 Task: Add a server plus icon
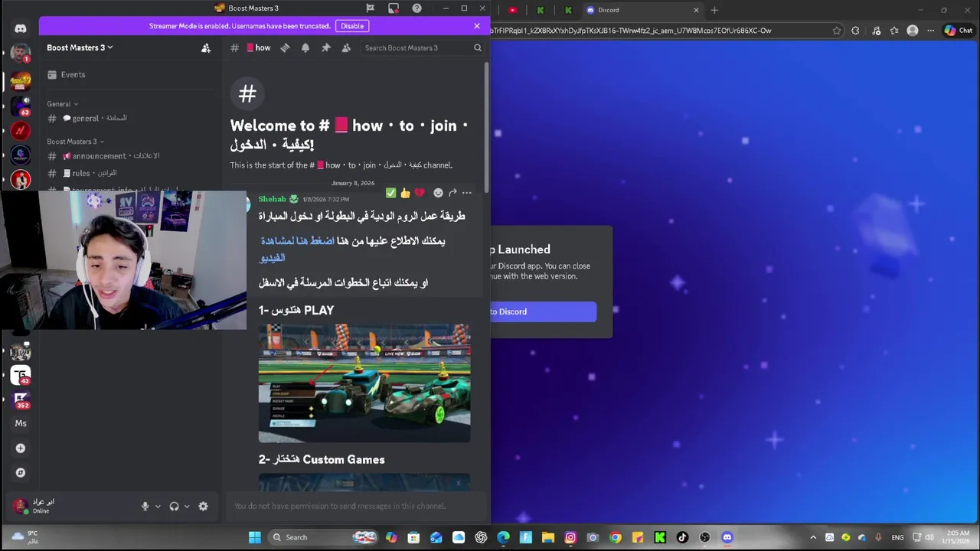pos(21,448)
